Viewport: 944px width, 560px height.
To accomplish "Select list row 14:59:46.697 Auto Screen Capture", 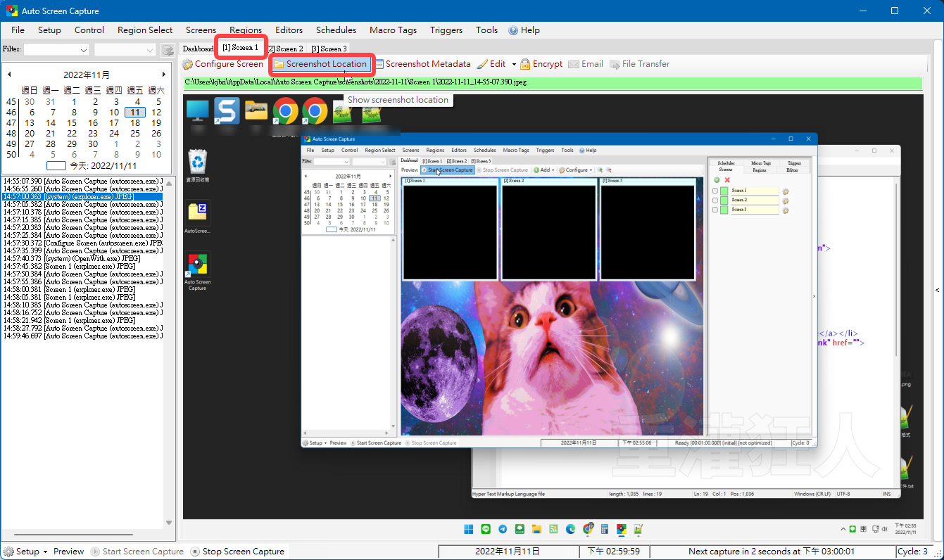I will point(82,336).
